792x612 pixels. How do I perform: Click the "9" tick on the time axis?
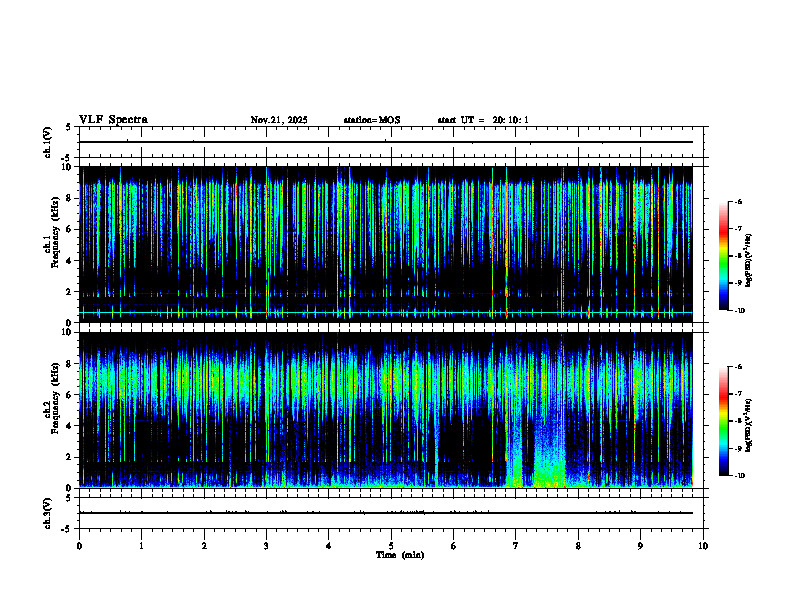point(640,546)
